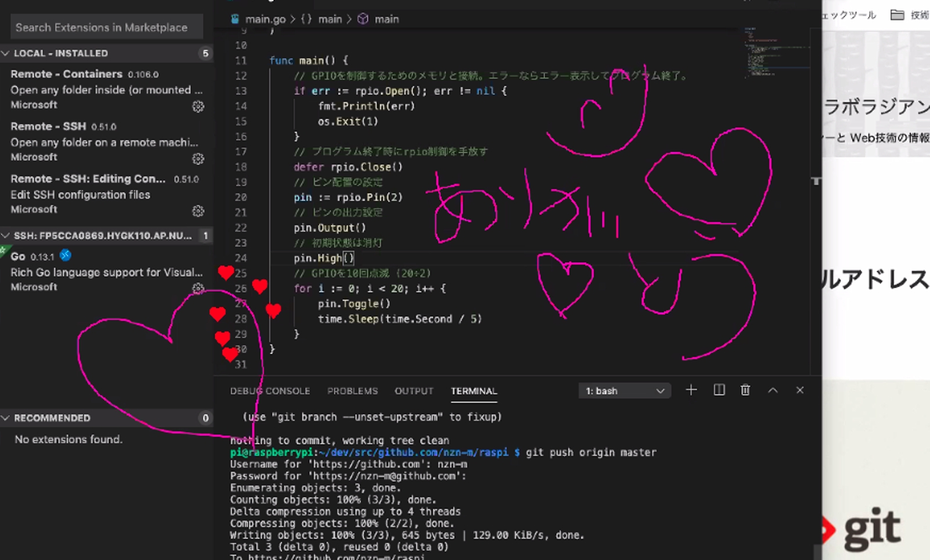Maximize terminal panel with up chevron

tap(772, 390)
